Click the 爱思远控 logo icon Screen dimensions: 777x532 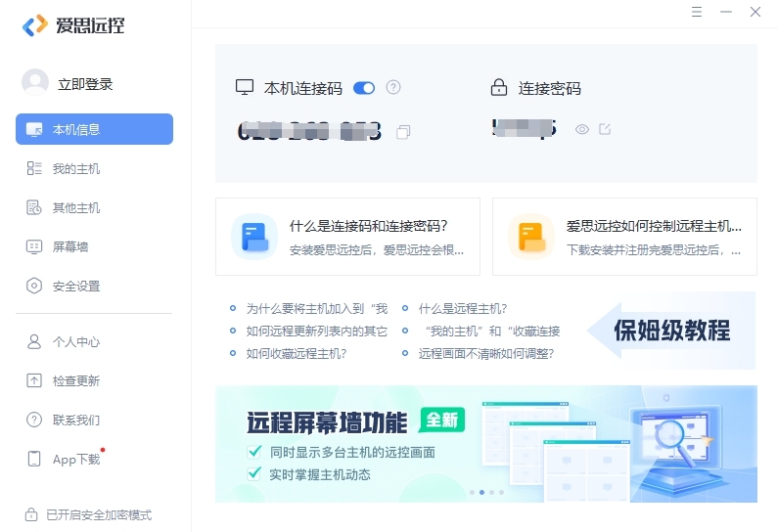tap(35, 25)
